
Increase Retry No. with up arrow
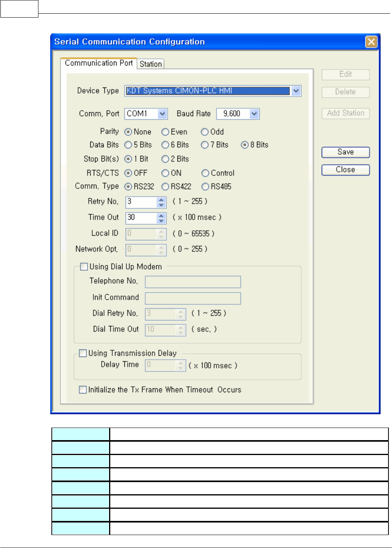(x=161, y=200)
